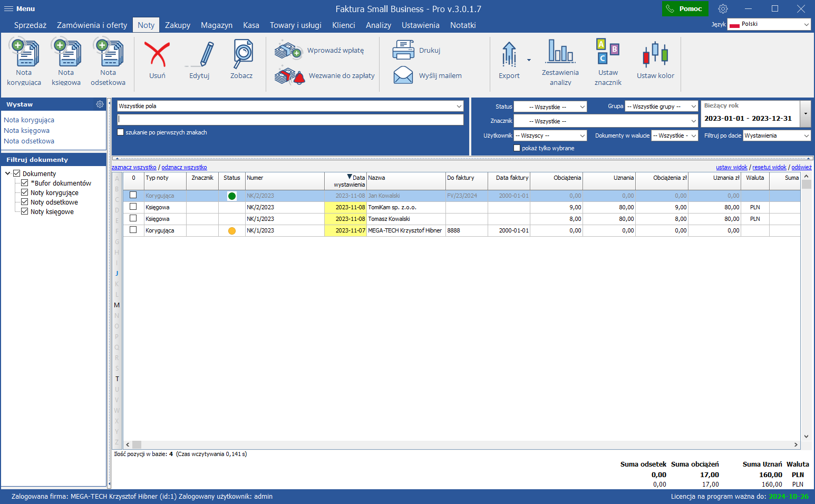Uncheck the Noty odsetkowe filter checkbox
This screenshot has width=815, height=504.
pyautogui.click(x=24, y=202)
